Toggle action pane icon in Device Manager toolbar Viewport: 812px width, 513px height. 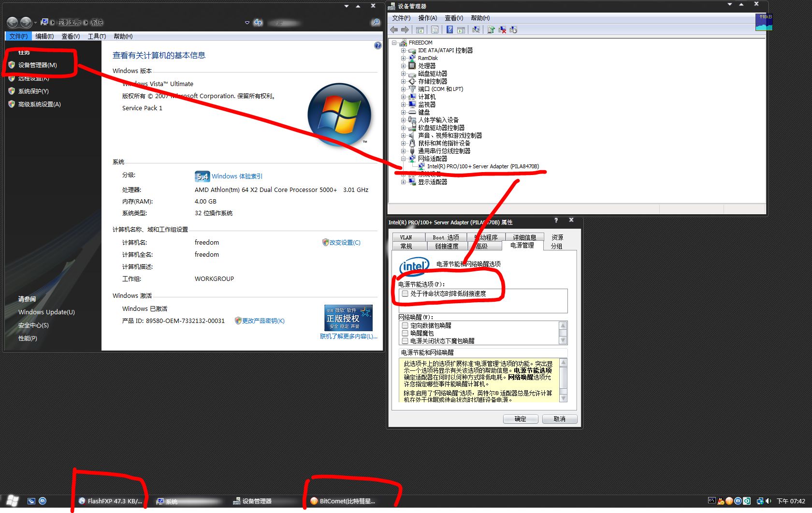[x=461, y=30]
